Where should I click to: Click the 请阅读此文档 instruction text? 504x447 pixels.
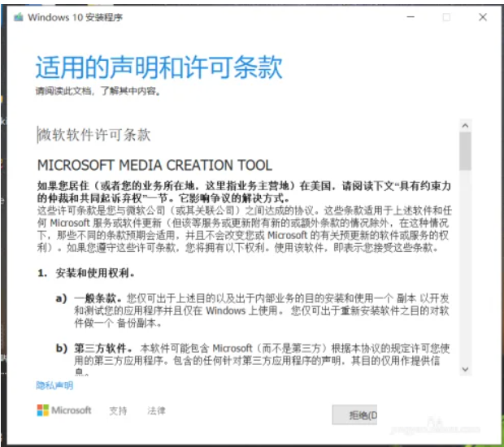98,91
